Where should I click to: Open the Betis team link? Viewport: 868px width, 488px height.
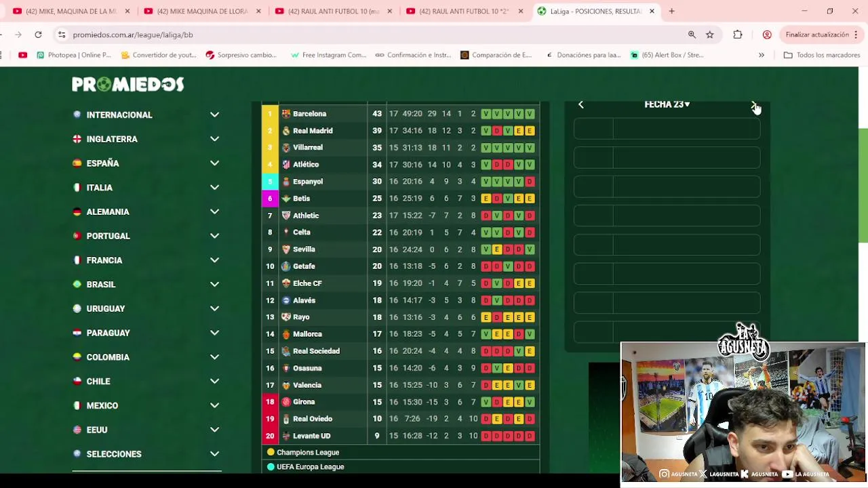(x=301, y=199)
